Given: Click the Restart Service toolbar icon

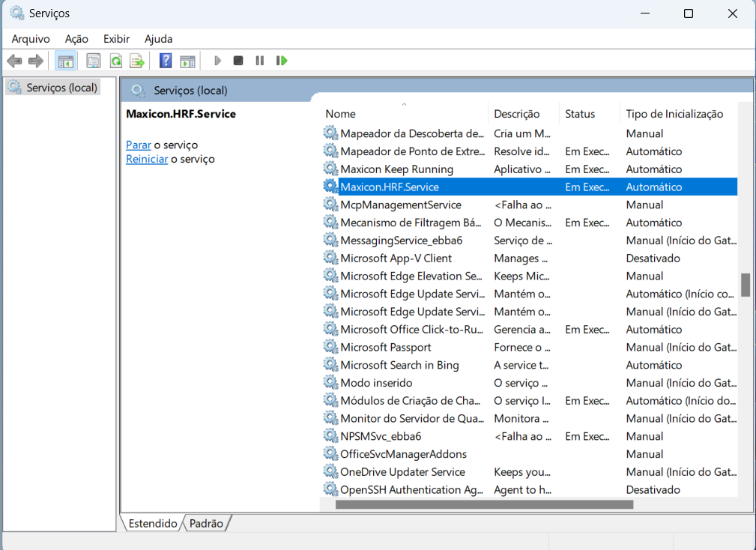Looking at the screenshot, I should [282, 61].
